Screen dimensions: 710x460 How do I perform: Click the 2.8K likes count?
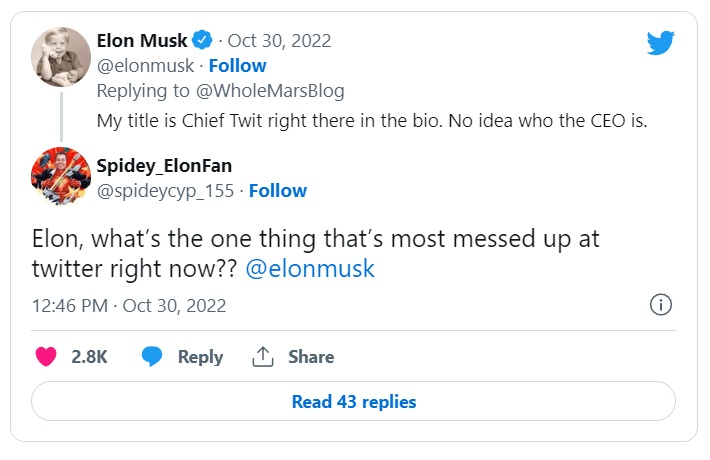pyautogui.click(x=89, y=357)
